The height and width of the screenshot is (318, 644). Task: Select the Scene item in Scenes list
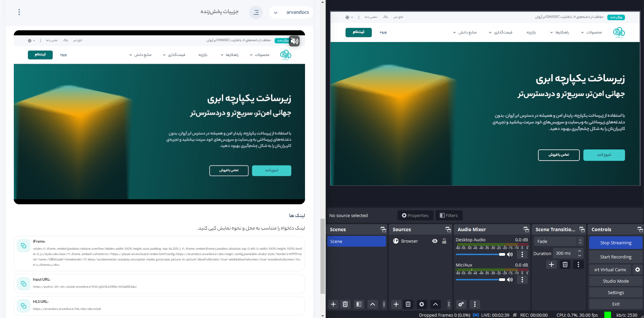point(356,241)
